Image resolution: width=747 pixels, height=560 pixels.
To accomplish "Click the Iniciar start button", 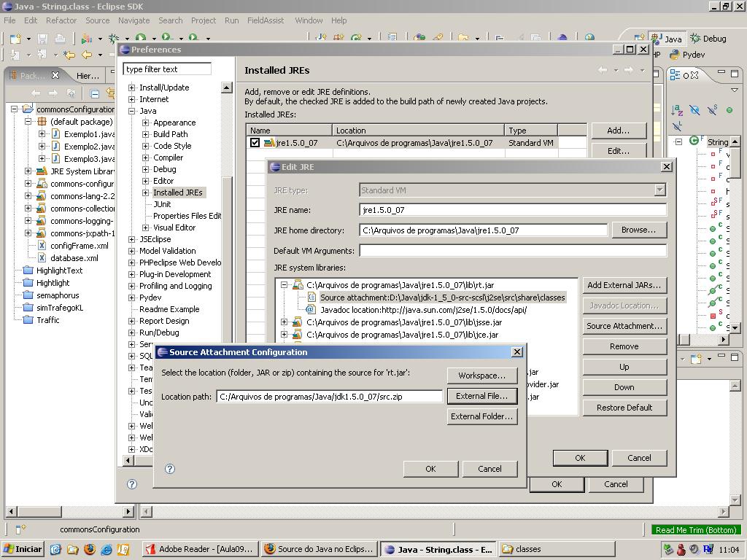I will (23, 549).
